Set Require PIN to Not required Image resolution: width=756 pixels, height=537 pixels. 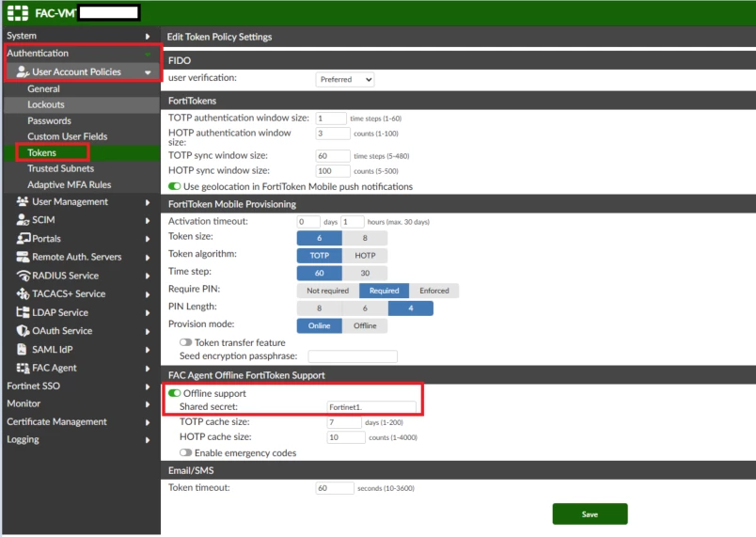[x=328, y=291]
